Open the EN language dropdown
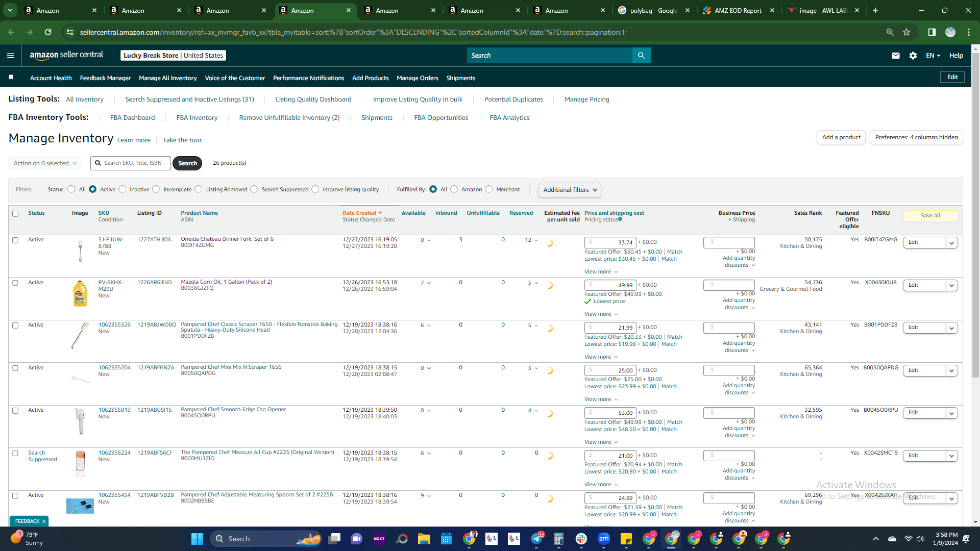This screenshot has width=980, height=551. [x=933, y=56]
